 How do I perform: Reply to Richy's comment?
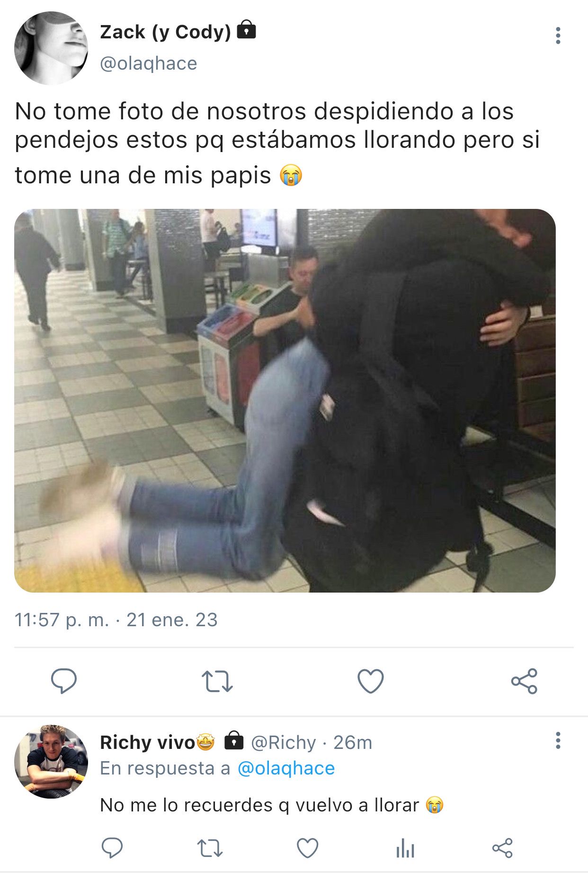coord(112,847)
